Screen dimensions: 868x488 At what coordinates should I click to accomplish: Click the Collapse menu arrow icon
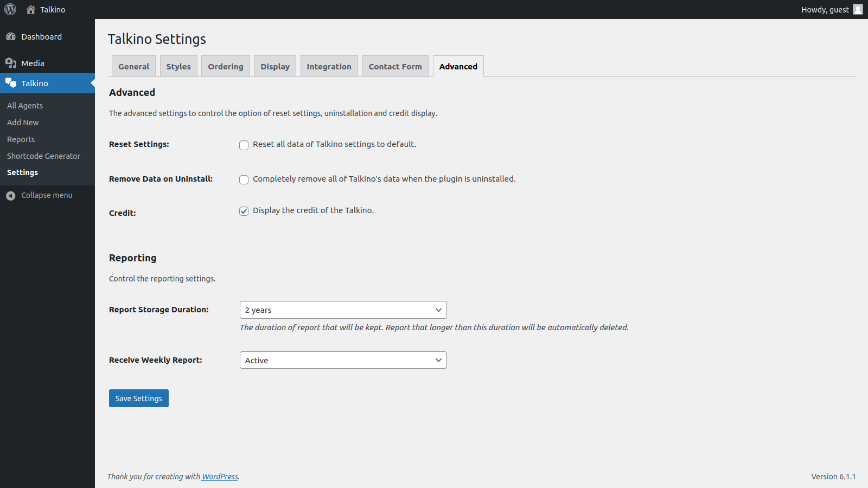11,196
